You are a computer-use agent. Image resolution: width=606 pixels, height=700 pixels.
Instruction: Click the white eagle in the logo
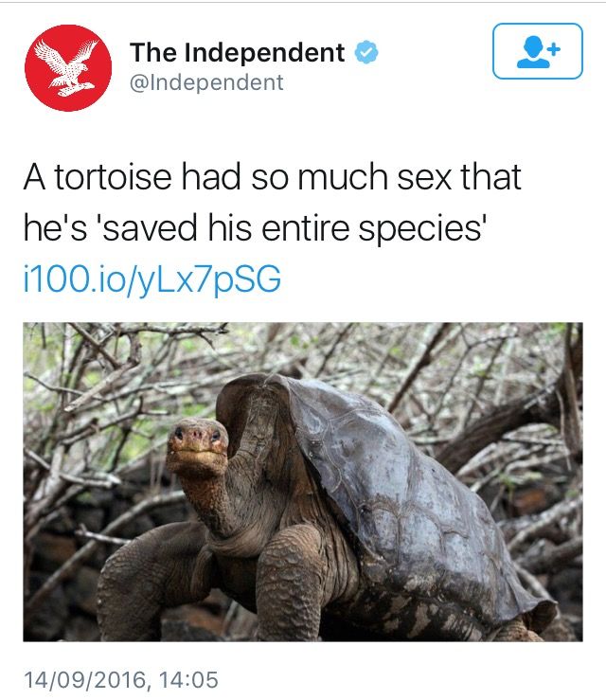click(66, 68)
